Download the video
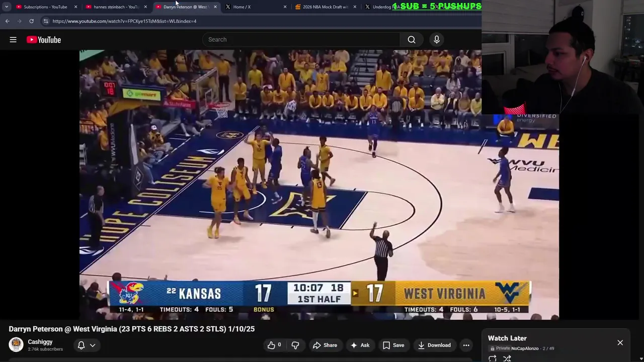The image size is (644, 362). coord(434,345)
